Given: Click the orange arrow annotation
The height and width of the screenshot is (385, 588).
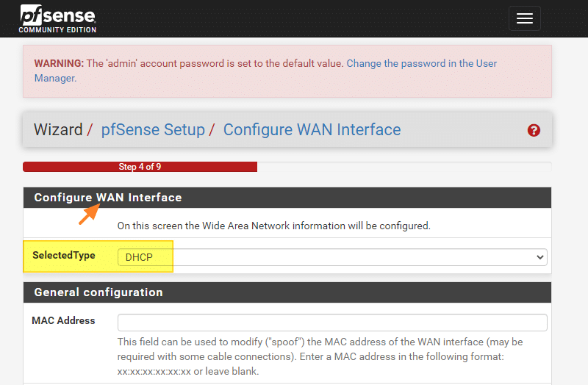Looking at the screenshot, I should point(89,214).
